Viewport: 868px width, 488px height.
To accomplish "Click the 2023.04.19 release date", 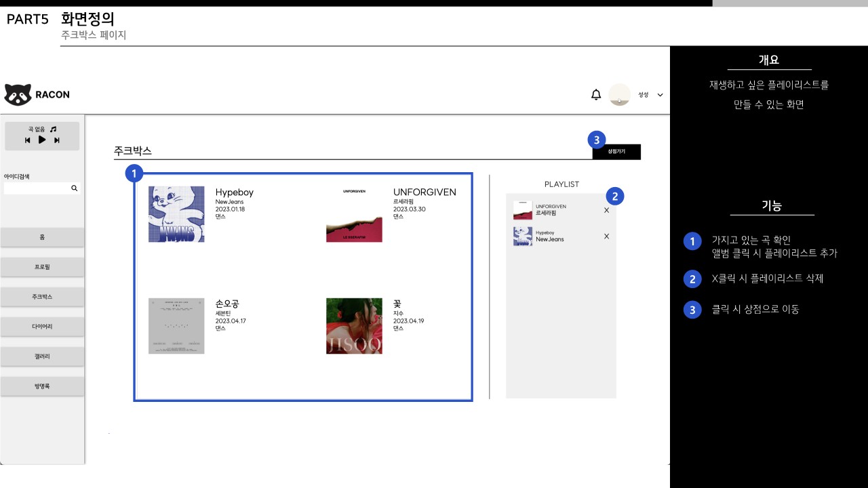I will click(x=409, y=321).
